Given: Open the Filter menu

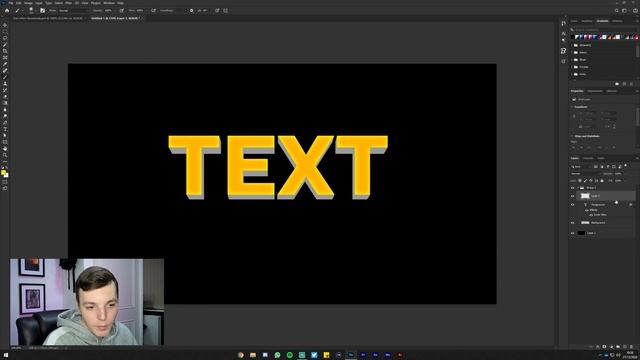Looking at the screenshot, I should [x=69, y=3].
